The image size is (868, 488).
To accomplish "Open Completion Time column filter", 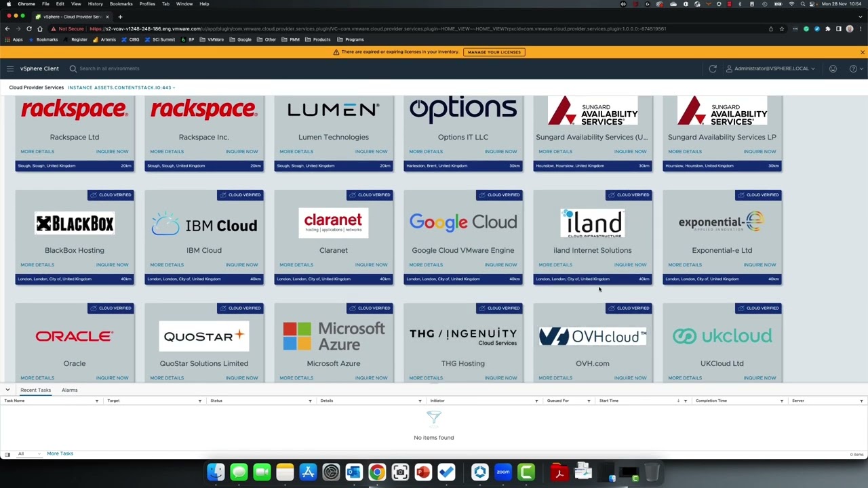I will click(x=781, y=401).
